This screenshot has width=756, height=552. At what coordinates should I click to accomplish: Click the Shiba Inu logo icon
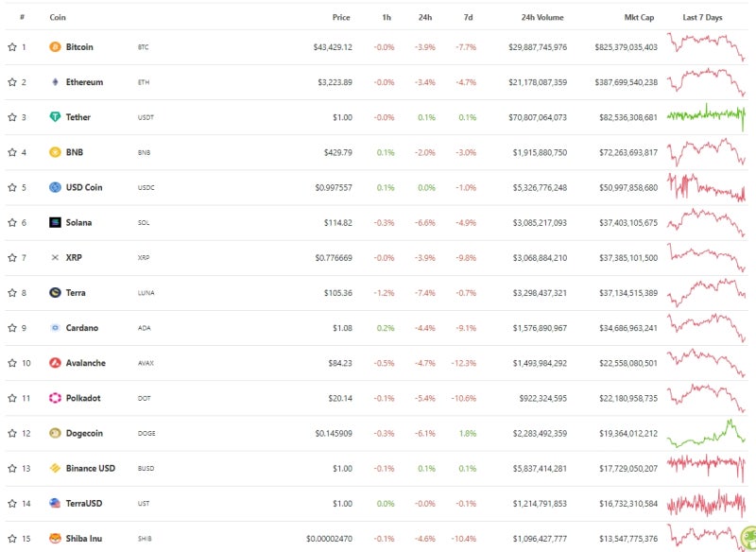click(55, 539)
